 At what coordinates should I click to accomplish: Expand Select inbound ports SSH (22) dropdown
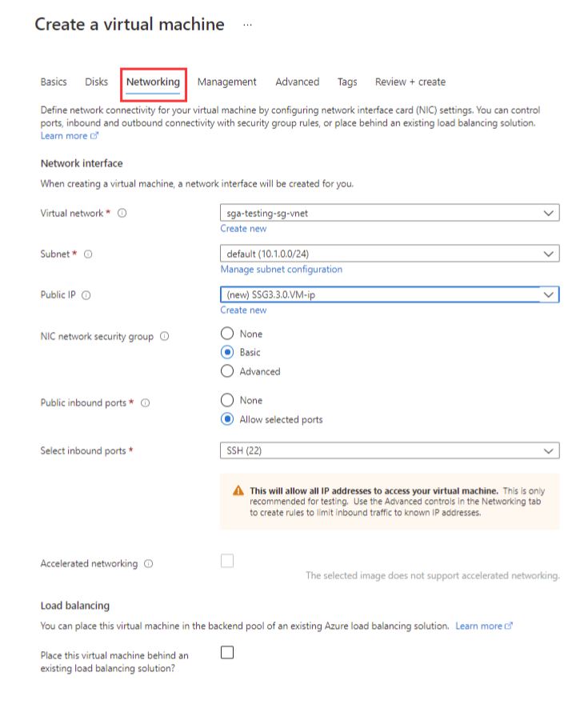click(x=389, y=451)
